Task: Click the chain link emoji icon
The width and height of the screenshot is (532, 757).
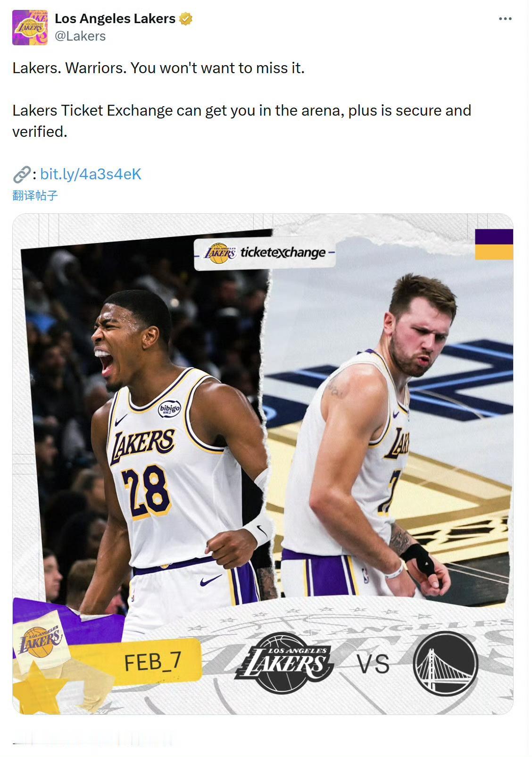Action: tap(22, 174)
